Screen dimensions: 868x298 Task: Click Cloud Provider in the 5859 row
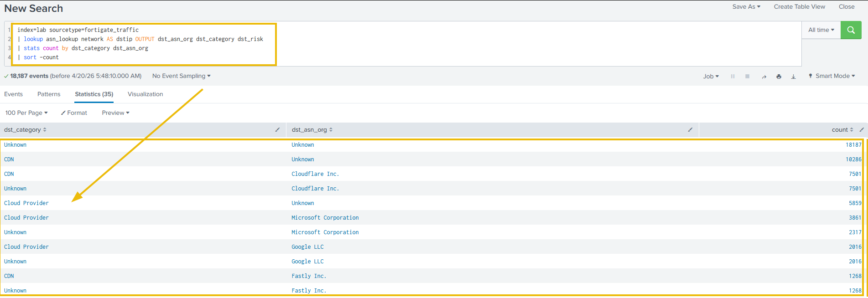[26, 203]
